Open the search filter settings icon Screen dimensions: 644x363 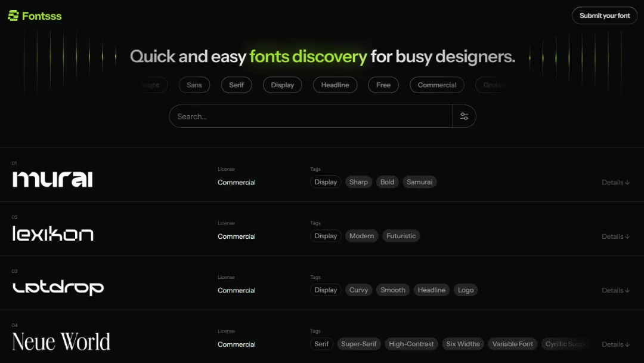[464, 116]
